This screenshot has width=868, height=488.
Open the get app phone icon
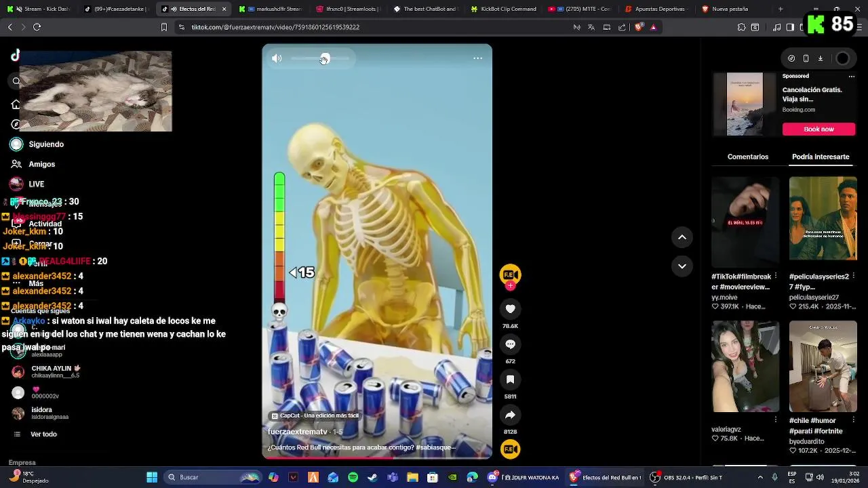coord(806,58)
